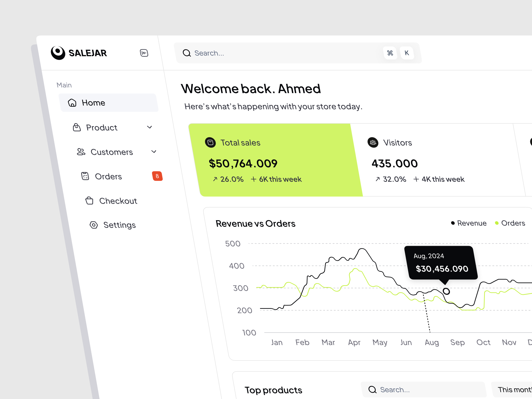Screen dimensions: 532x399
Task: Expand the Customers submenu chevron
Action: click(154, 152)
